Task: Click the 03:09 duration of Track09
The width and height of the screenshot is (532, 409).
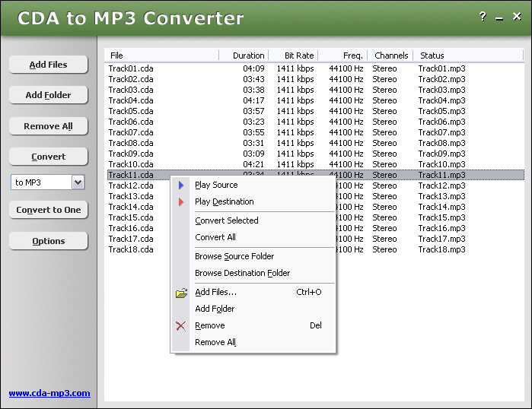Action: point(253,154)
